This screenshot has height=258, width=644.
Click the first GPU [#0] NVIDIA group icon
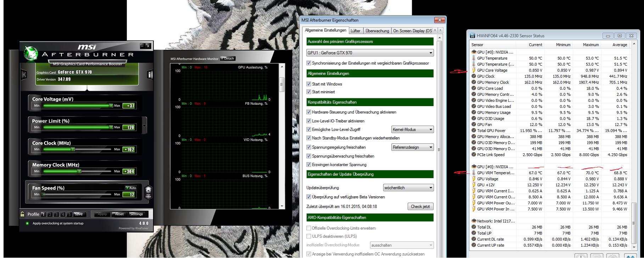474,52
